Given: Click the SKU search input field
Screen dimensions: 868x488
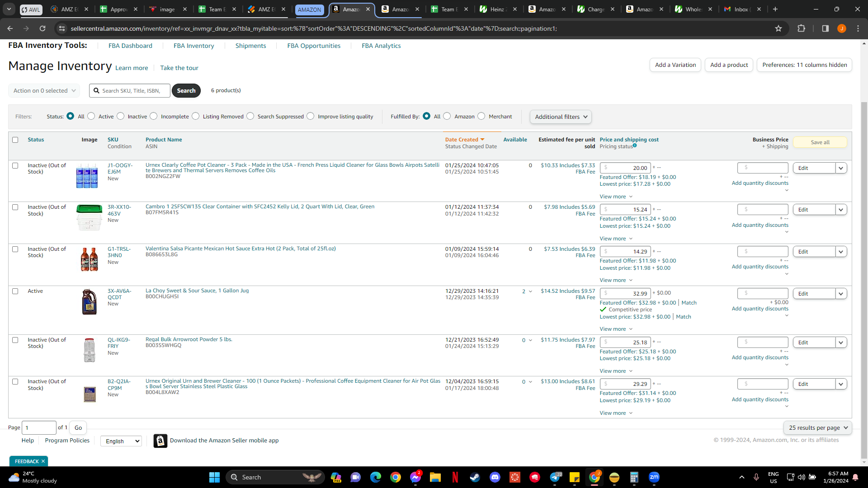Looking at the screenshot, I should (x=130, y=90).
